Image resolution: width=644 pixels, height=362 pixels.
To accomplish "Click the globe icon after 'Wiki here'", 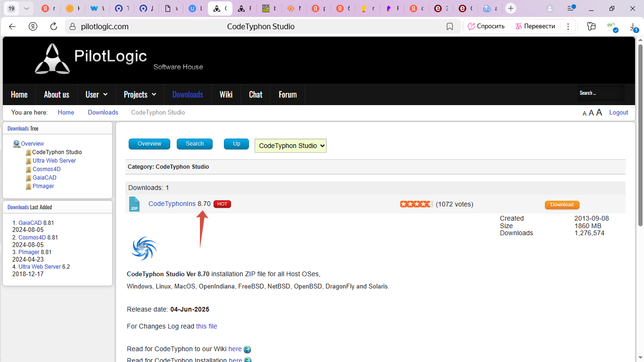I will 248,350.
